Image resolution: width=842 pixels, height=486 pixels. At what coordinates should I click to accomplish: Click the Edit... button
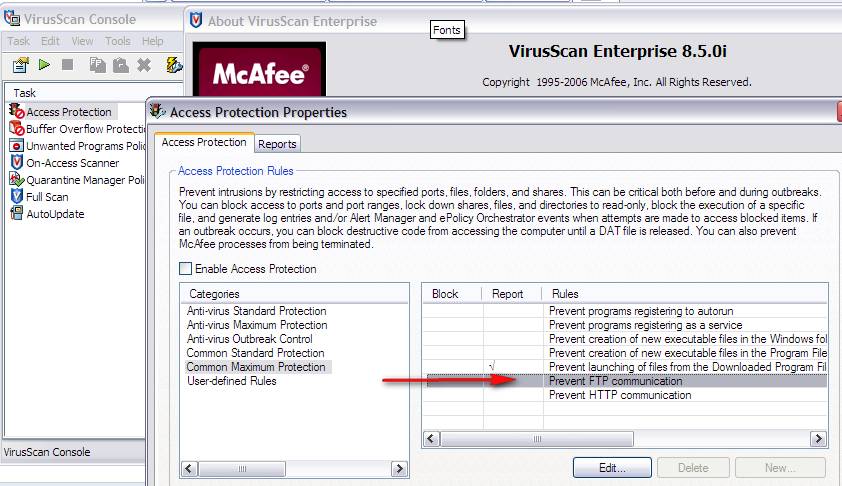610,467
